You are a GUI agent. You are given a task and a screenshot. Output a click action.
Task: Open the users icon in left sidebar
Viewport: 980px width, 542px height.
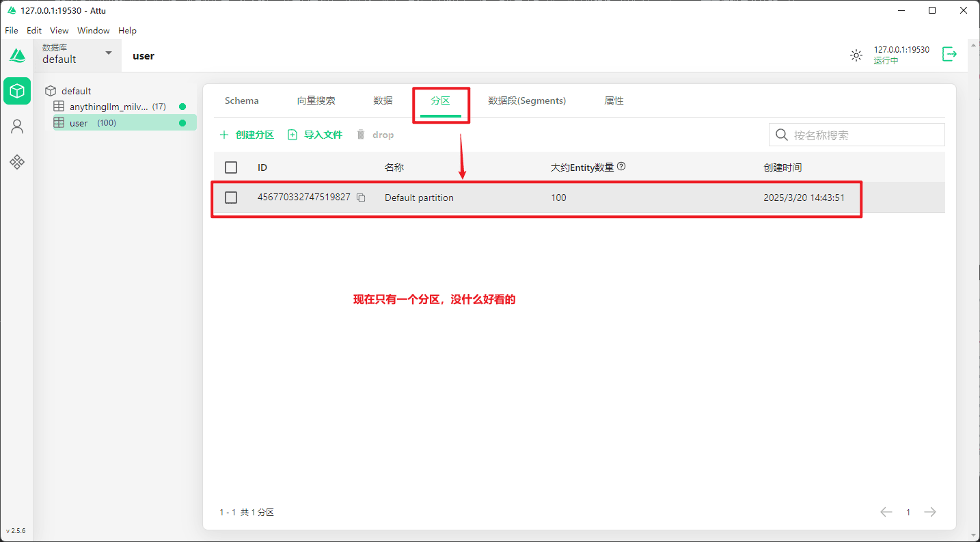coord(17,126)
